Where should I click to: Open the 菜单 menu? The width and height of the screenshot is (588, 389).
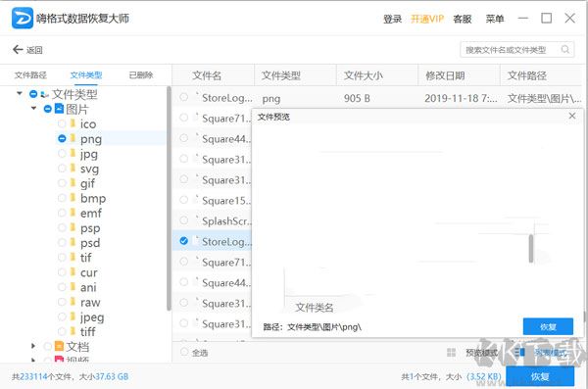[495, 19]
